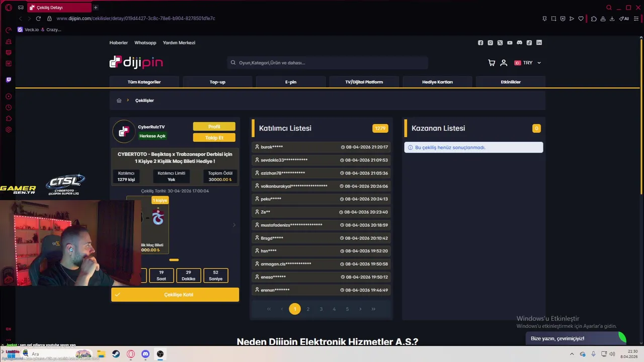Jump to last participant page double arrow
The image size is (644, 362).
point(373,309)
